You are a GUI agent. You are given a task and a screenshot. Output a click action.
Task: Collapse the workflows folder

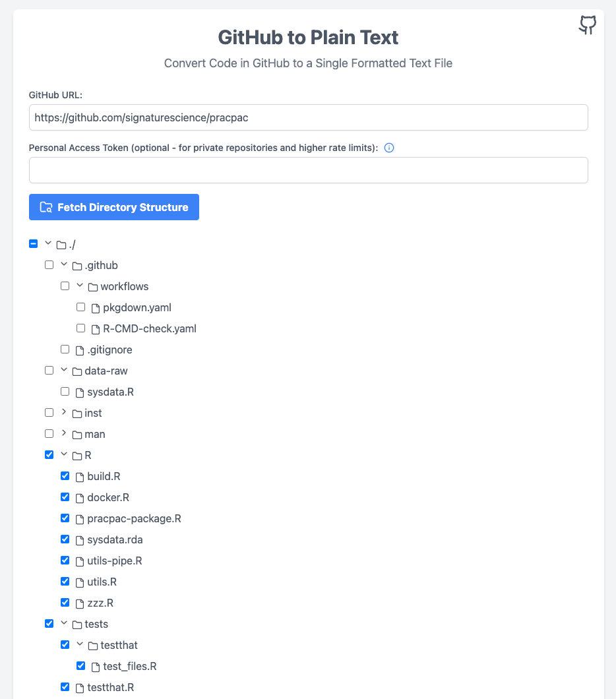click(x=79, y=286)
